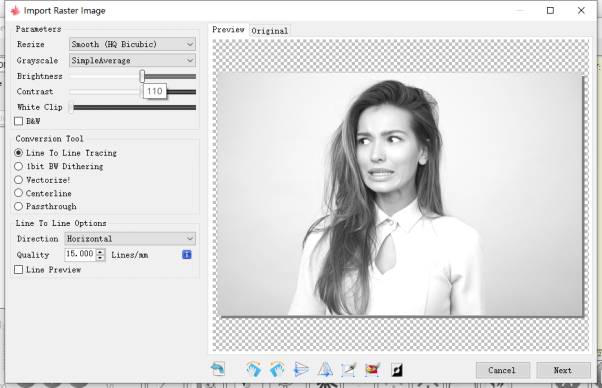Decrease Quality with the down spinner arrow
The width and height of the screenshot is (602, 388).
click(100, 258)
